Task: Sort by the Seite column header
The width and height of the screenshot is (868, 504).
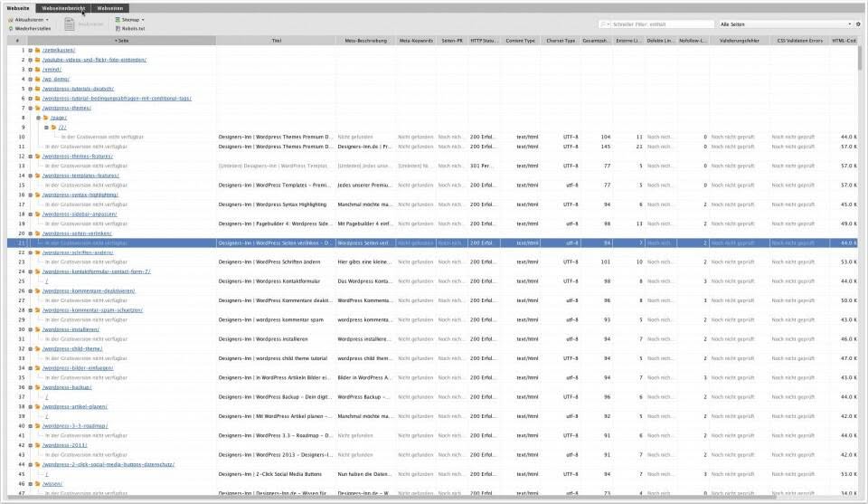Action: (x=122, y=41)
